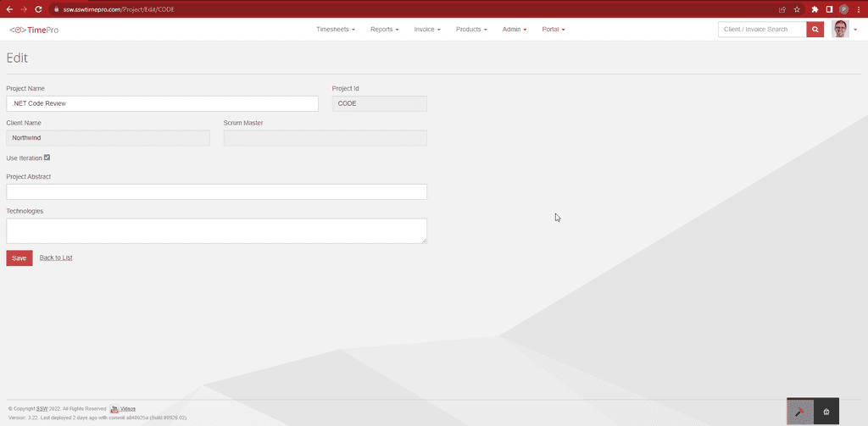
Task: Reload the page with browser refresh icon
Action: (38, 8)
